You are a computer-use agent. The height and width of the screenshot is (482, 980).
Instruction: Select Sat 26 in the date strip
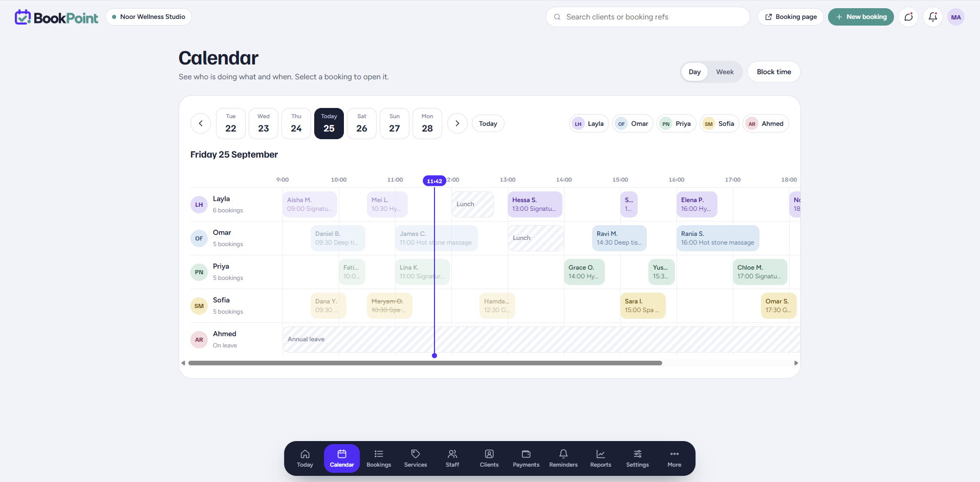click(x=362, y=123)
